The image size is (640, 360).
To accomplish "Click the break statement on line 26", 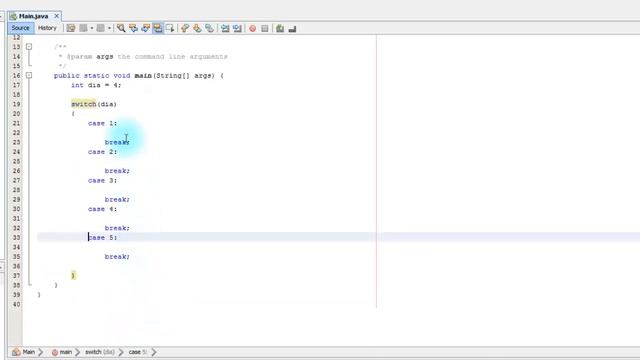I will click(x=117, y=171).
